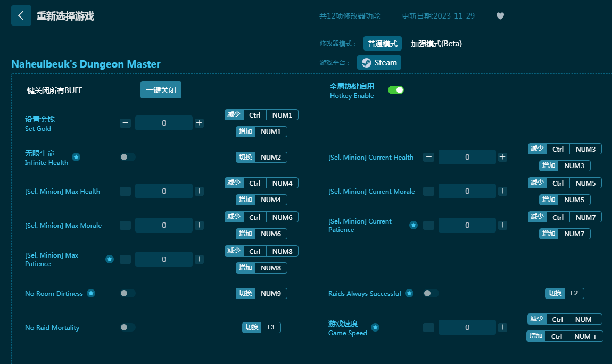
Task: Increase Set Gold with plus button
Action: tap(199, 123)
